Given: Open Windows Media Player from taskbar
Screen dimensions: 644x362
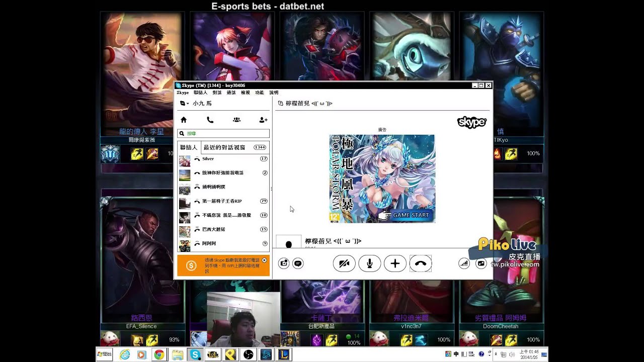Looking at the screenshot, I should tap(141, 354).
